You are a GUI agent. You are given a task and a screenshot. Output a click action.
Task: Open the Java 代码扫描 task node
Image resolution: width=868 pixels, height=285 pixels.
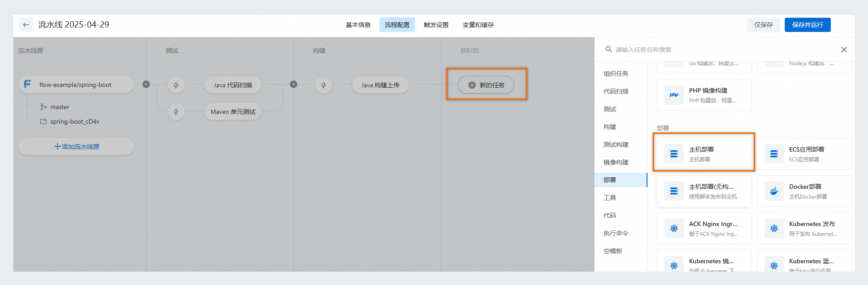tap(233, 85)
